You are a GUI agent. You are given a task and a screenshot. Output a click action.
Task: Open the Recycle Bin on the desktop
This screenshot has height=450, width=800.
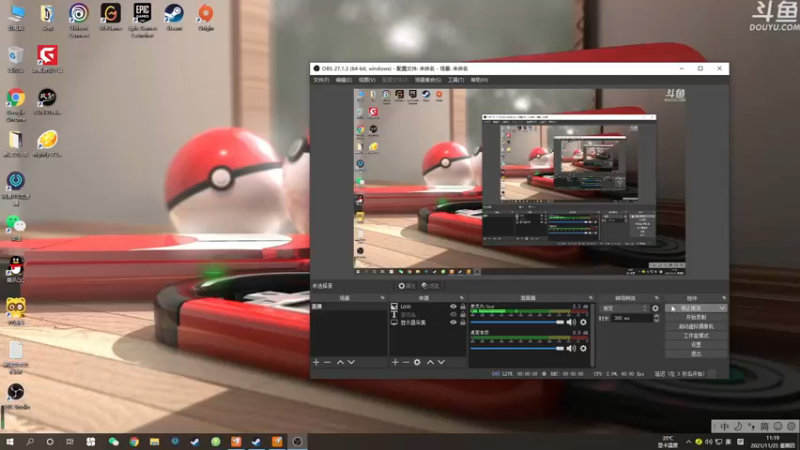click(x=16, y=59)
